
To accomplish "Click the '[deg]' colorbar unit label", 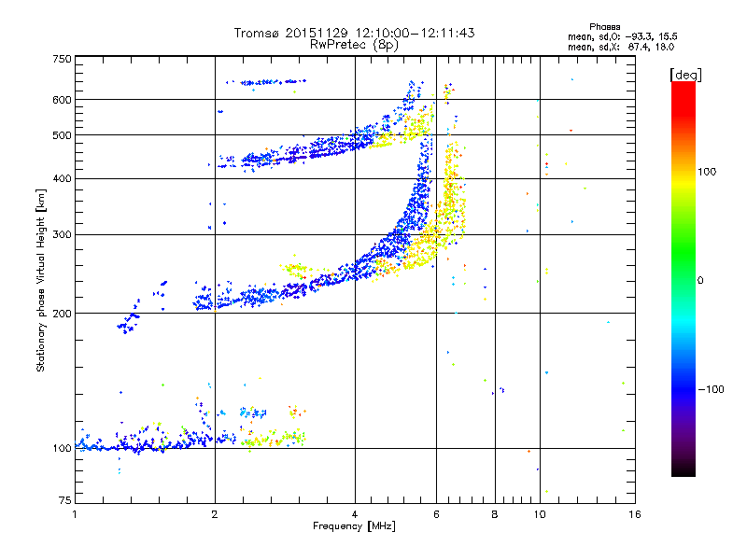I will click(x=685, y=75).
